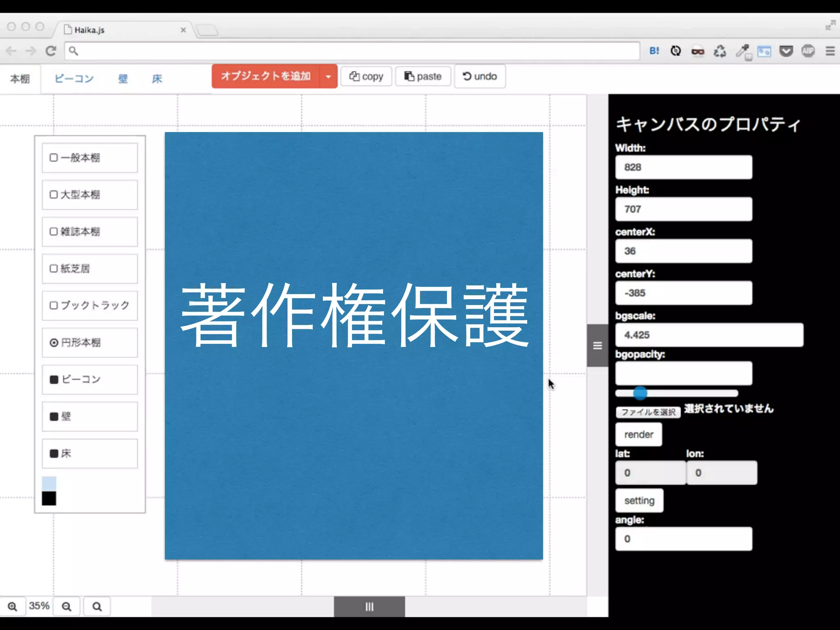Click the angle input field
This screenshot has height=630, width=840.
click(684, 539)
